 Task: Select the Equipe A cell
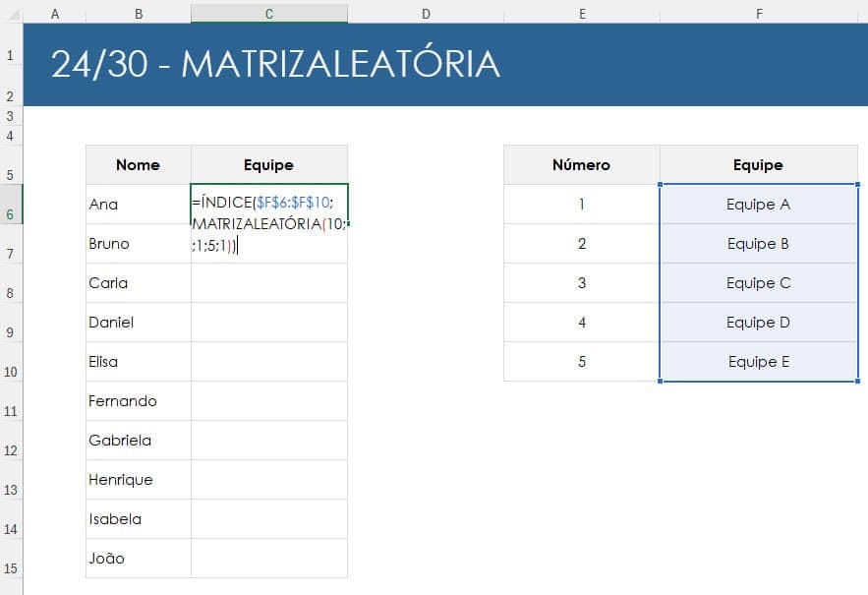point(759,204)
